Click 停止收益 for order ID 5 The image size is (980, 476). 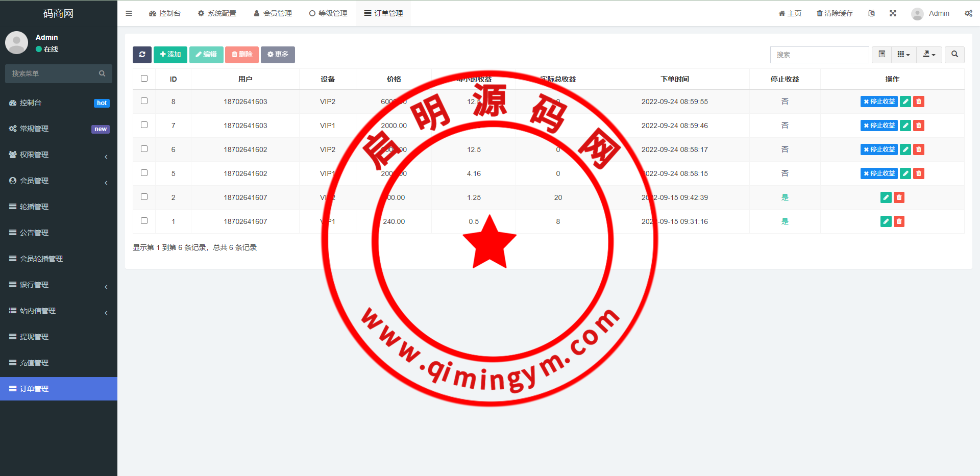[878, 173]
